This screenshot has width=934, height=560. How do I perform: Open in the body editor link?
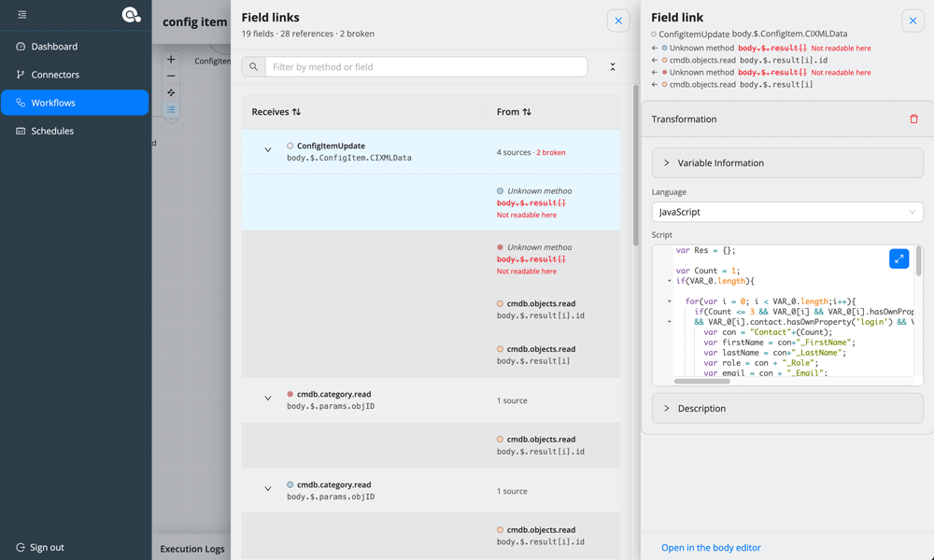(711, 548)
